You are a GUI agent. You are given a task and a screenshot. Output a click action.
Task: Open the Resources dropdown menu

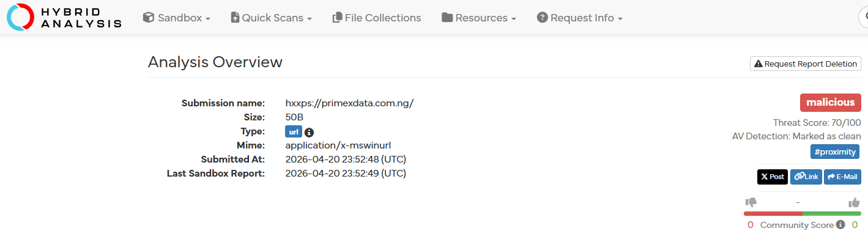(x=479, y=18)
